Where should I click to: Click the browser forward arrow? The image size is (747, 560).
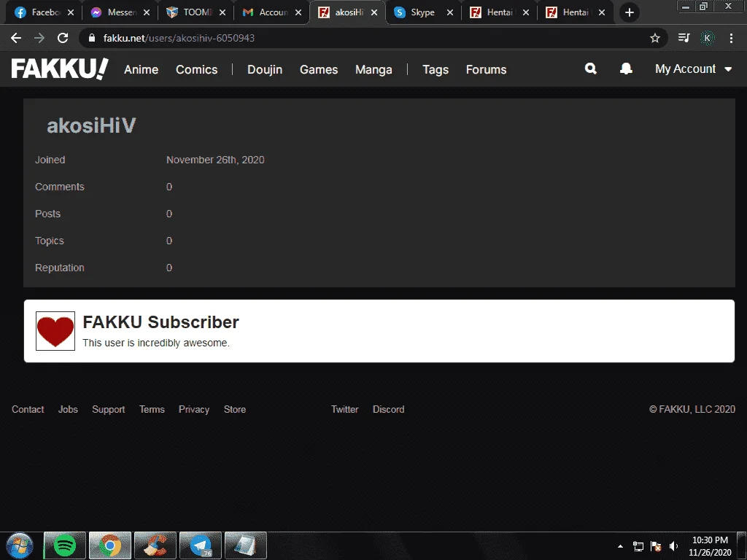[39, 38]
